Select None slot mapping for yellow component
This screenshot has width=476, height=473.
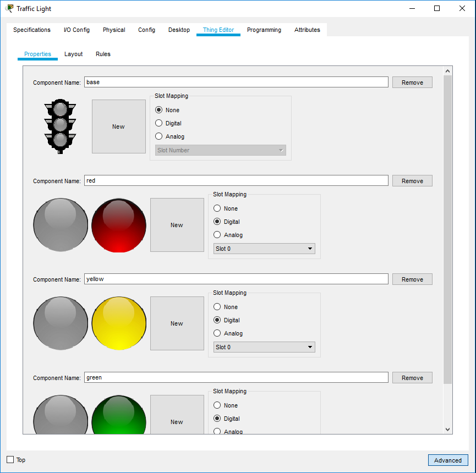click(217, 307)
